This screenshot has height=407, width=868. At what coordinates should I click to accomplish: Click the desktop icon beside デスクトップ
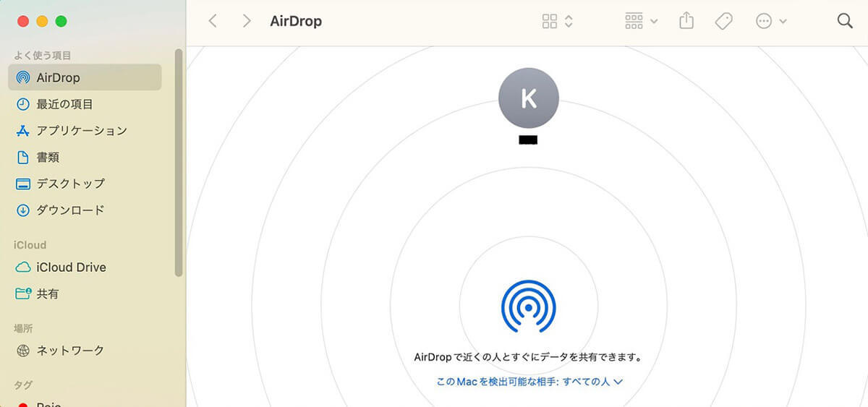23,184
